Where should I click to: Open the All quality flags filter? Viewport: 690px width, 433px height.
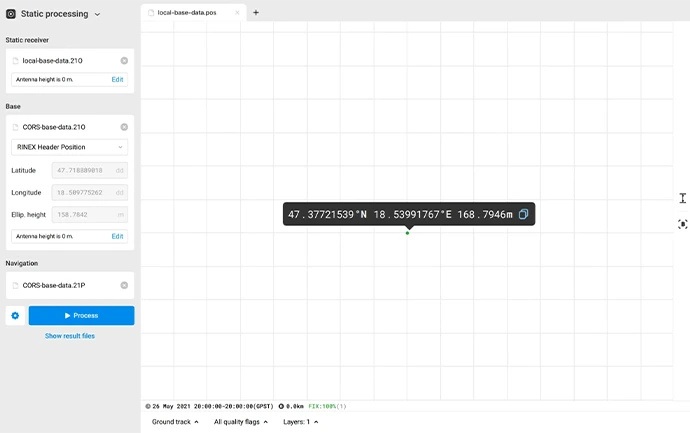tap(241, 422)
